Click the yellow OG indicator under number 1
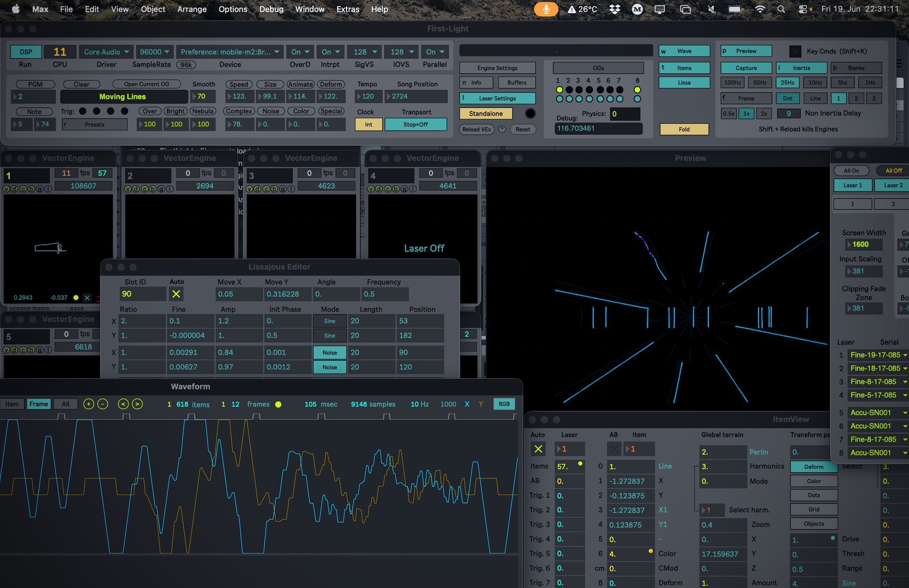Screen dimensions: 909x588 click(x=559, y=90)
